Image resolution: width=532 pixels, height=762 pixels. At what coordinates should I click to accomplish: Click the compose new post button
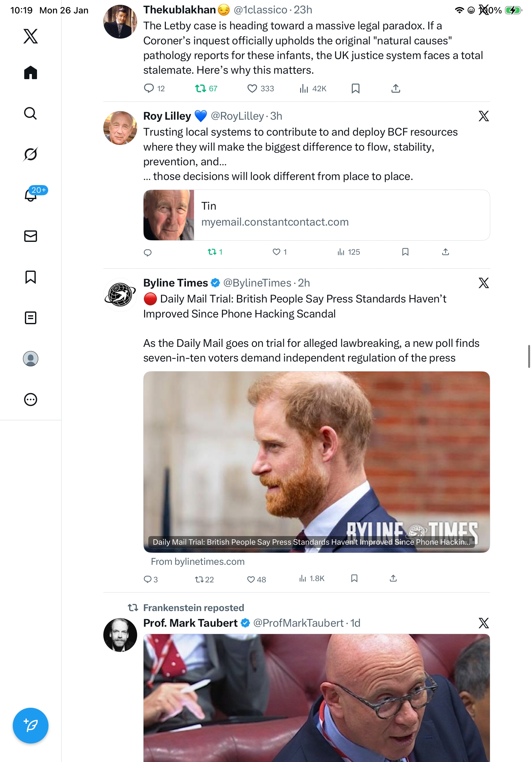click(31, 725)
